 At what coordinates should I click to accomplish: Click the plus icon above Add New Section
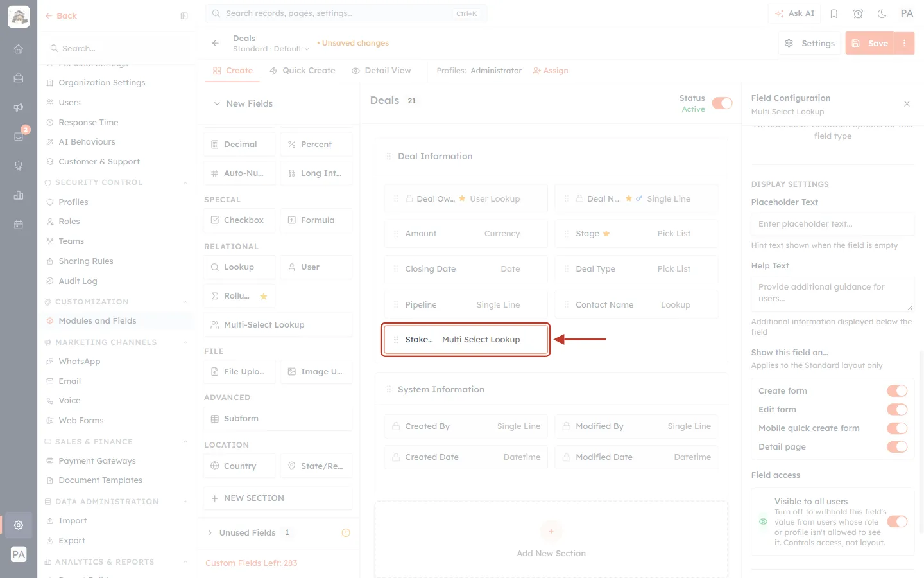tap(551, 531)
